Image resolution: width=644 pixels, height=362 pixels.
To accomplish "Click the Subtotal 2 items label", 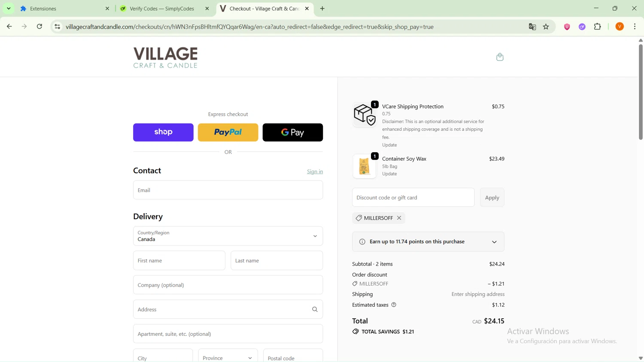I will (372, 264).
